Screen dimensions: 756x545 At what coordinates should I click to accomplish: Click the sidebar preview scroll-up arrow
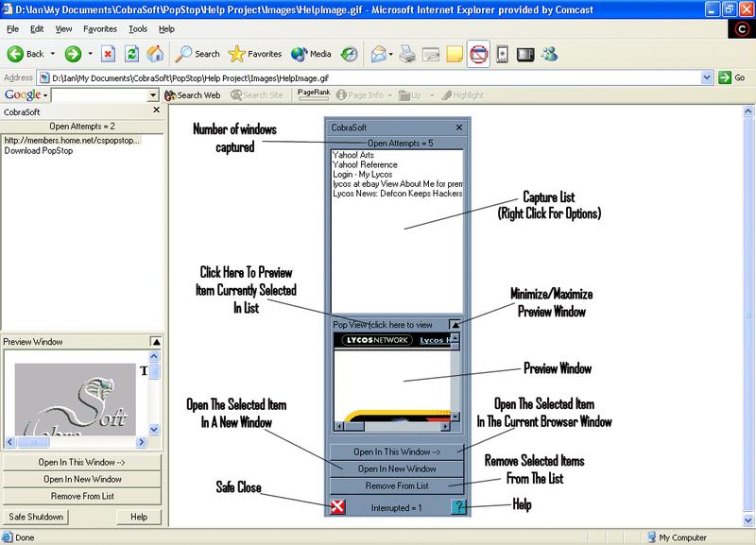[154, 356]
